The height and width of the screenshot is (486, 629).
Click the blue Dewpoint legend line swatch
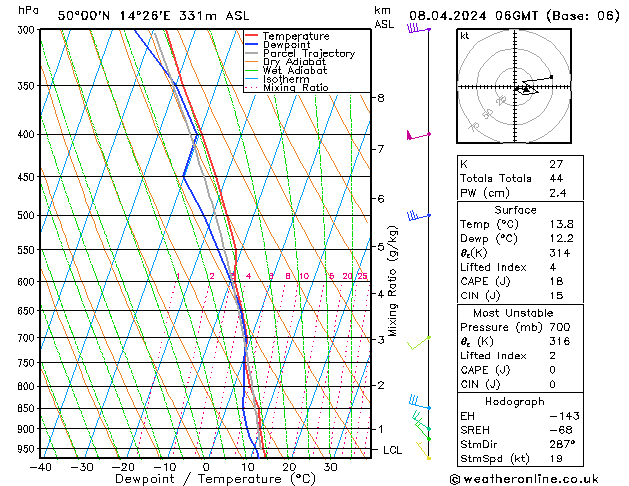coord(252,45)
